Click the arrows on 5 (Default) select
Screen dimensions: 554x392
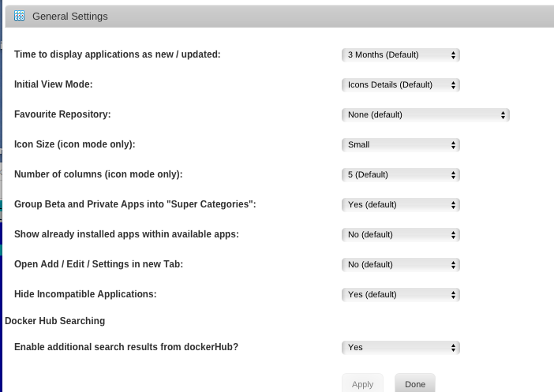coord(453,175)
